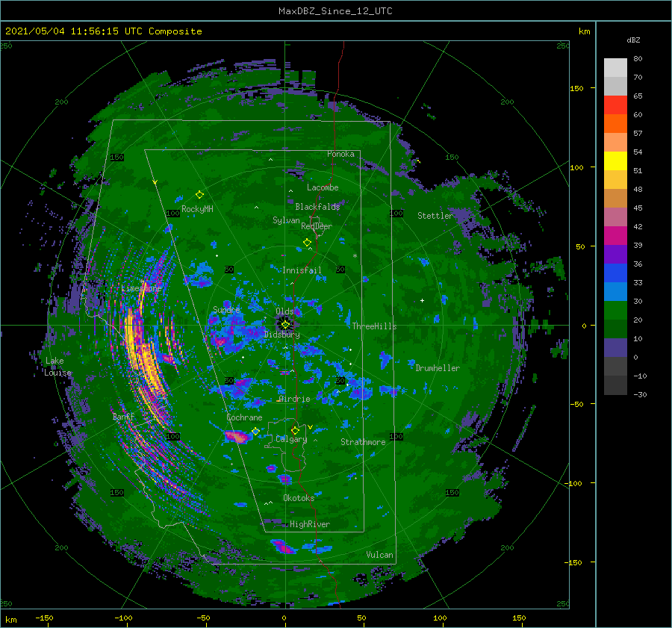This screenshot has height=628, width=672.
Task: Click the Okotoks label
Action: tap(299, 498)
